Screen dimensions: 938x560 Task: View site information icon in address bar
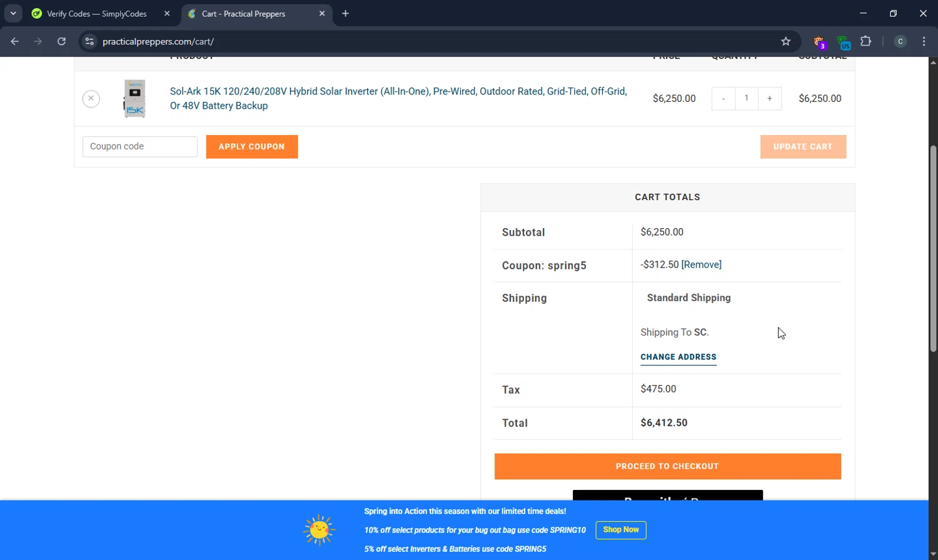tap(89, 42)
